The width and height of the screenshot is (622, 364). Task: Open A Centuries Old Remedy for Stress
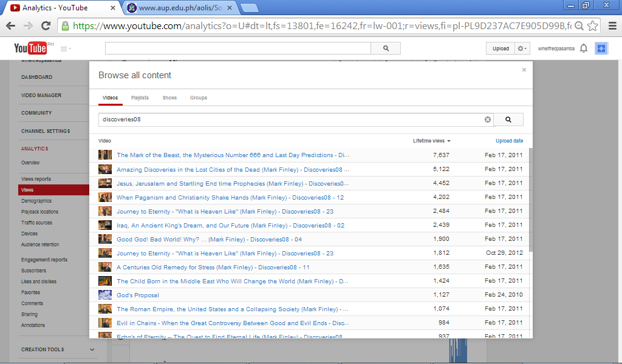(x=213, y=268)
